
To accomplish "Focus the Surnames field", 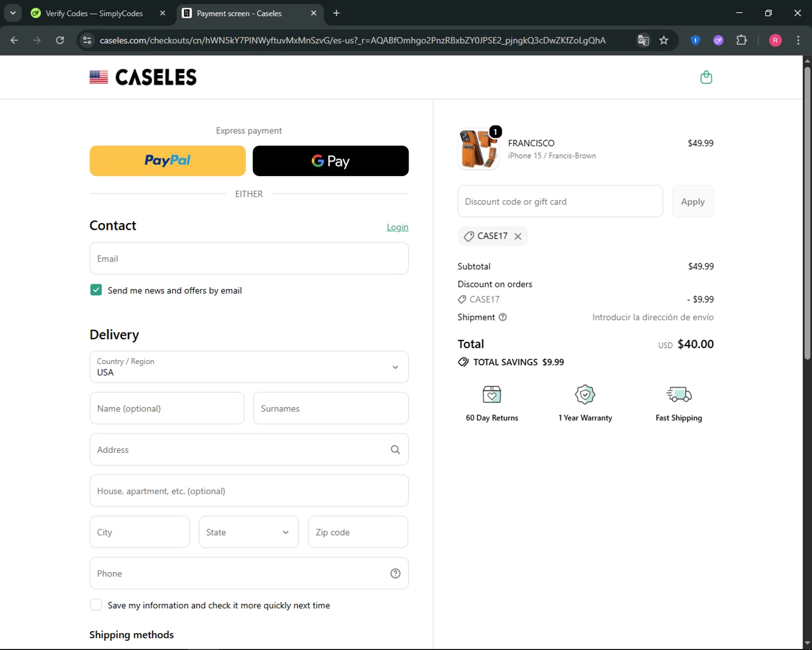I will tap(331, 408).
